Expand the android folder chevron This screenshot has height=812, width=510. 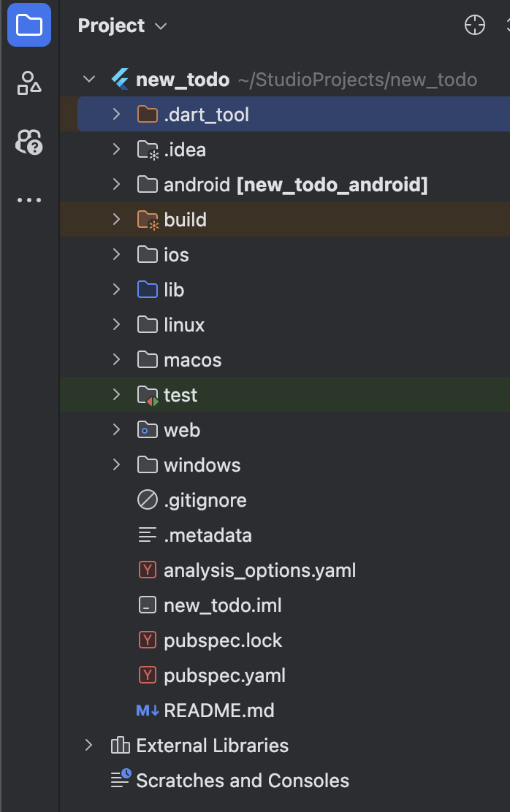(x=117, y=184)
